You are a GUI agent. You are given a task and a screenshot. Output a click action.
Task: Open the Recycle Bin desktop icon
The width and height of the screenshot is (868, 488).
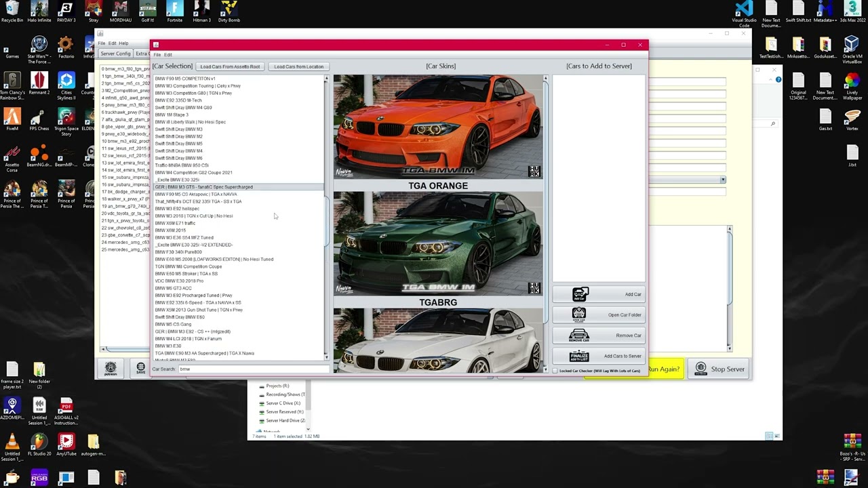pos(12,12)
